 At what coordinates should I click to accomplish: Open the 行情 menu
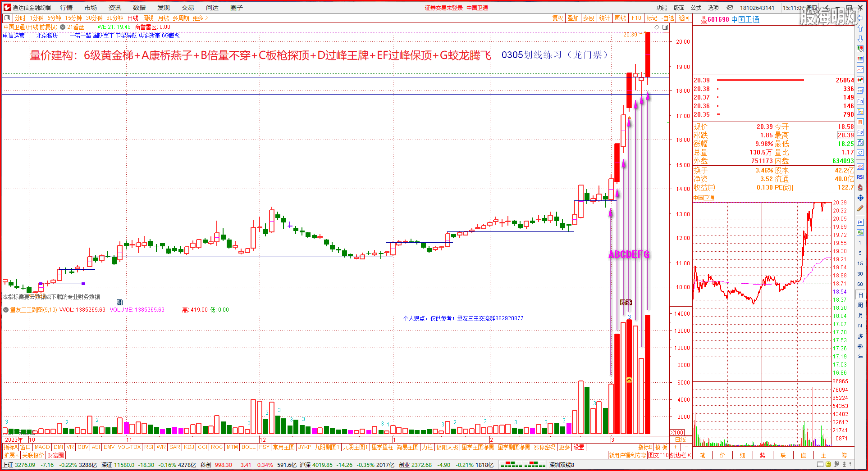point(66,8)
